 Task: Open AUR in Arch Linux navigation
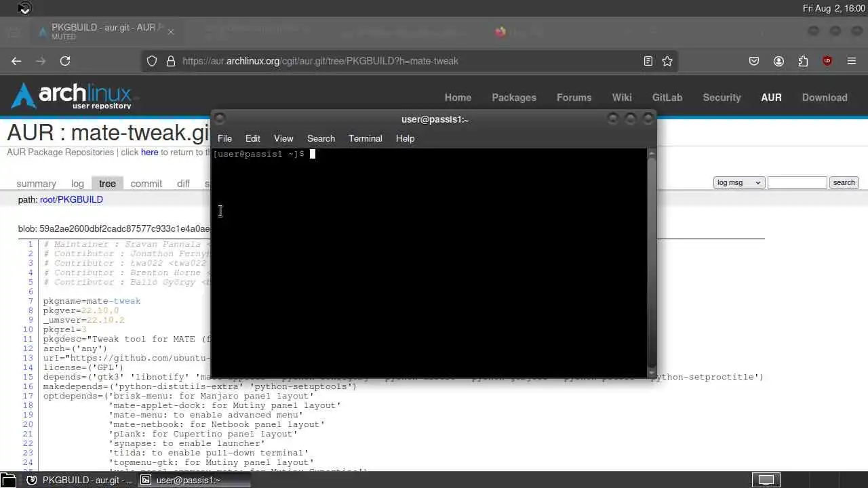[771, 98]
